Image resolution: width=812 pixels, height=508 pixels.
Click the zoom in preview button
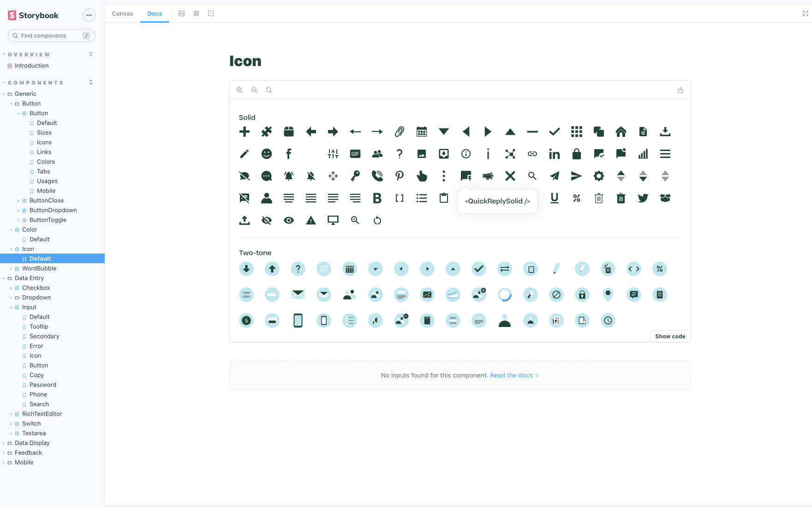click(239, 90)
